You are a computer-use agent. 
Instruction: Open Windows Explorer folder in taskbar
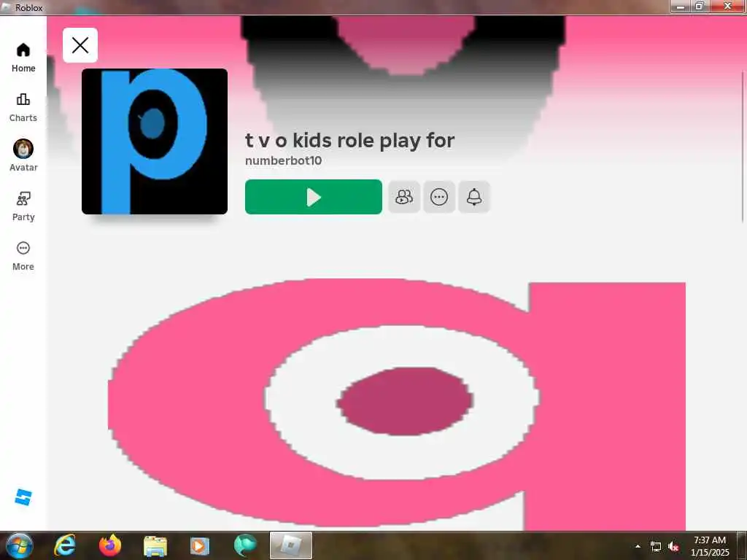pos(155,546)
